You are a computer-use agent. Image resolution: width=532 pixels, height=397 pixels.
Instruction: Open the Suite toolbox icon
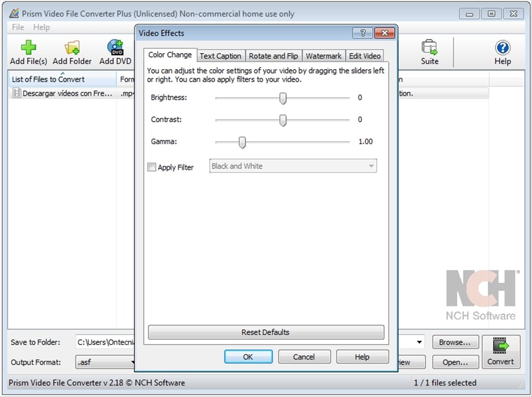430,47
